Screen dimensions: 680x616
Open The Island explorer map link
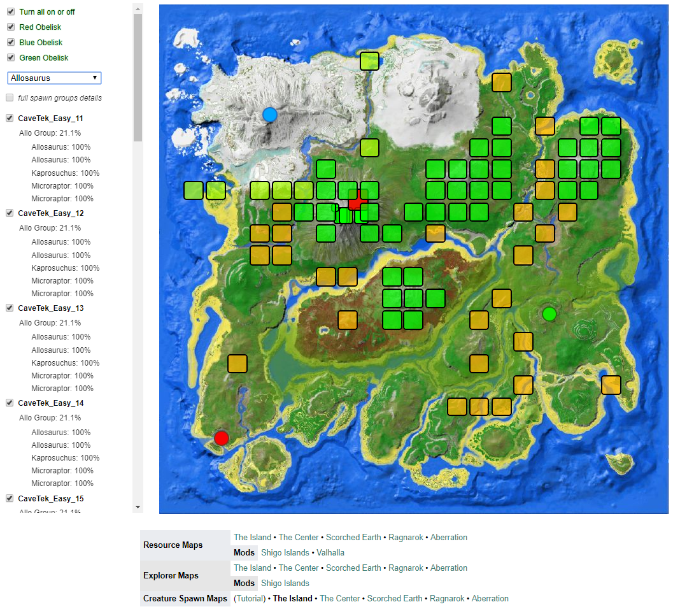(x=252, y=568)
